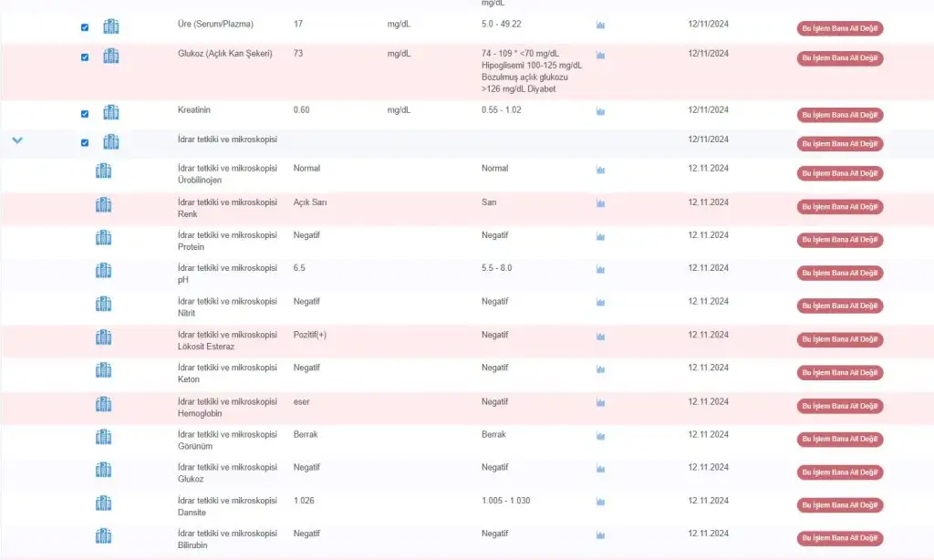The image size is (934, 560).
Task: View the chart icon for Dansite result
Action: [x=600, y=503]
